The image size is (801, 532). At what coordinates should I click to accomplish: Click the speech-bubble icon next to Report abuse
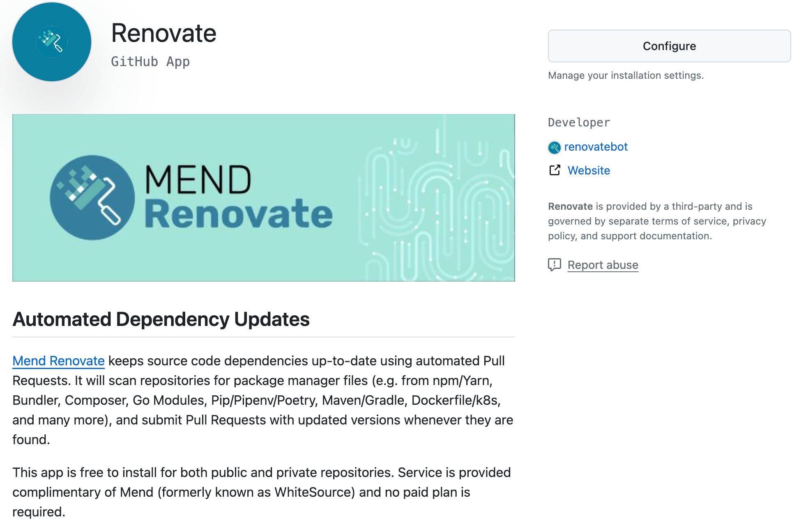[555, 265]
